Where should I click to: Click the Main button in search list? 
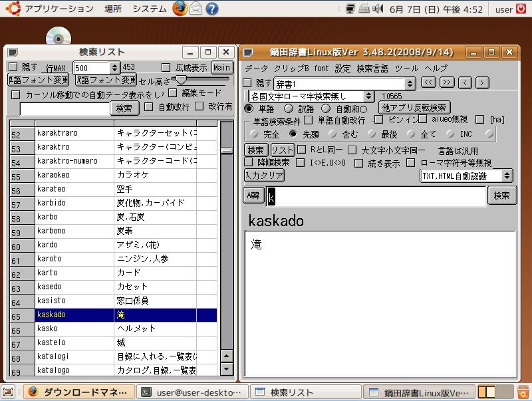click(x=222, y=68)
